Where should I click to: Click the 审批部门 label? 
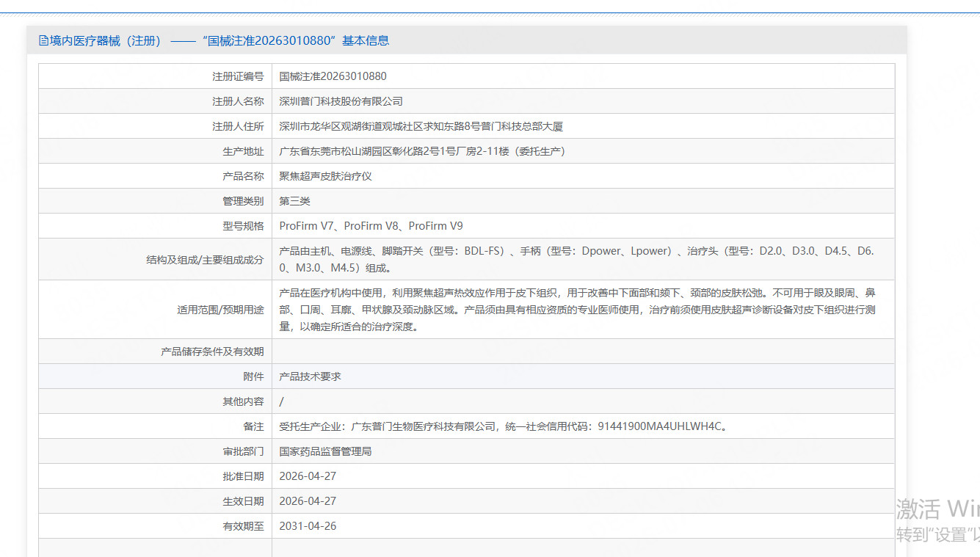click(x=243, y=451)
